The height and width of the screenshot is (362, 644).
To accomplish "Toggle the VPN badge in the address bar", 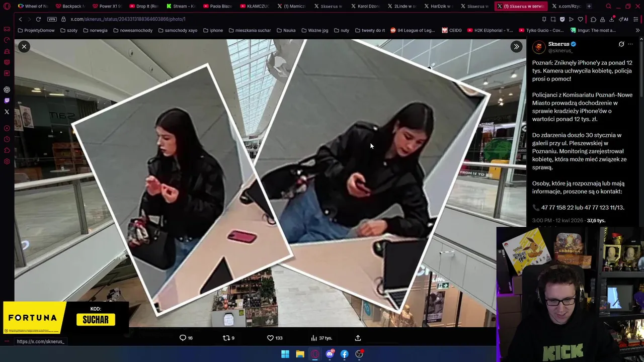I will (52, 19).
